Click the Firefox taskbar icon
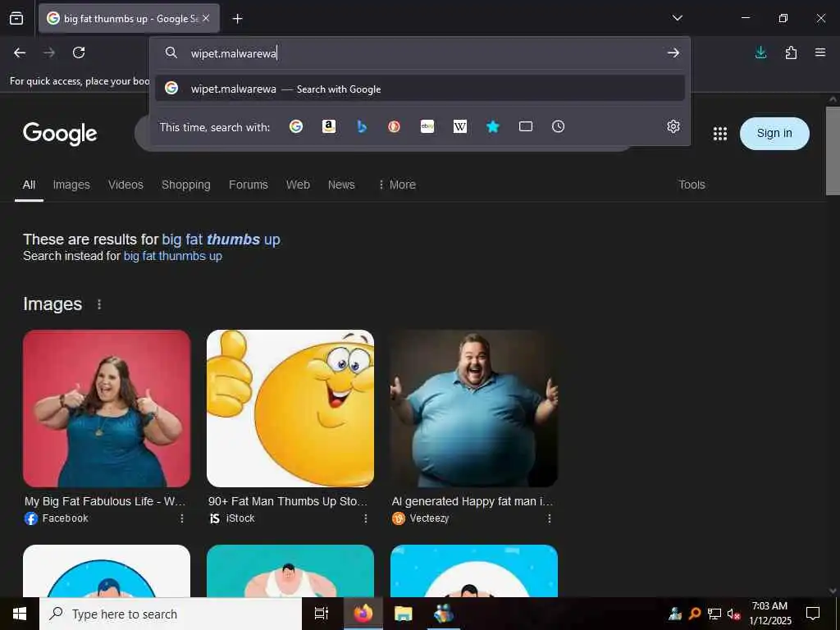 (363, 614)
